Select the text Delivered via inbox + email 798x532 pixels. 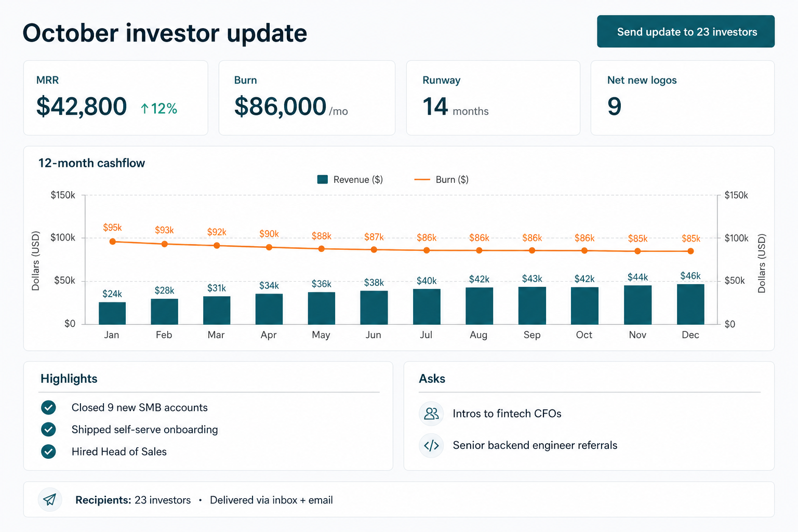(x=271, y=500)
